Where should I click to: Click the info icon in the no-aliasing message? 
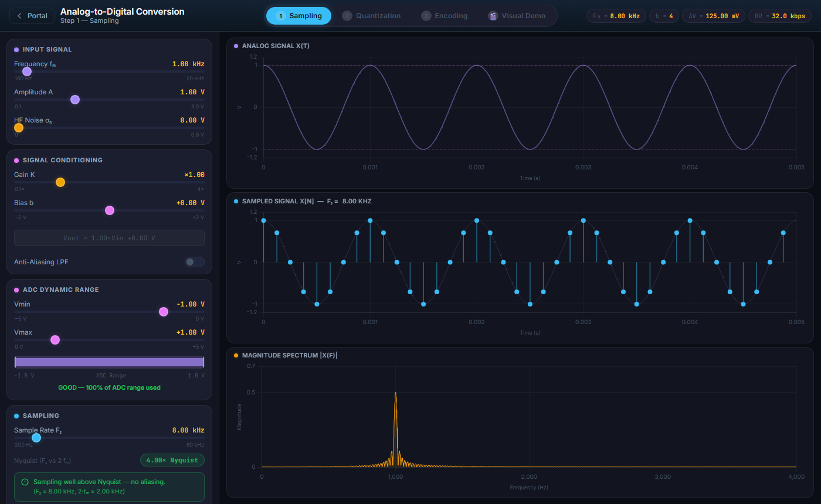pos(25,482)
